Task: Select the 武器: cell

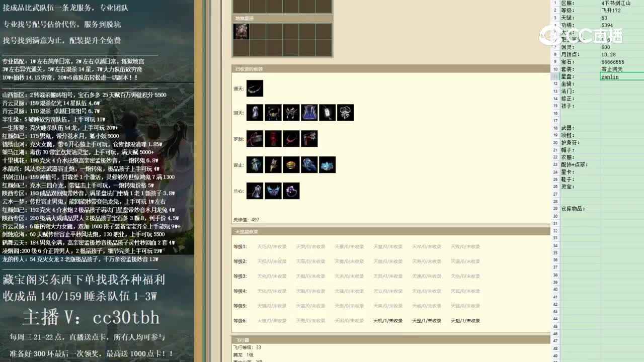Action: click(580, 128)
